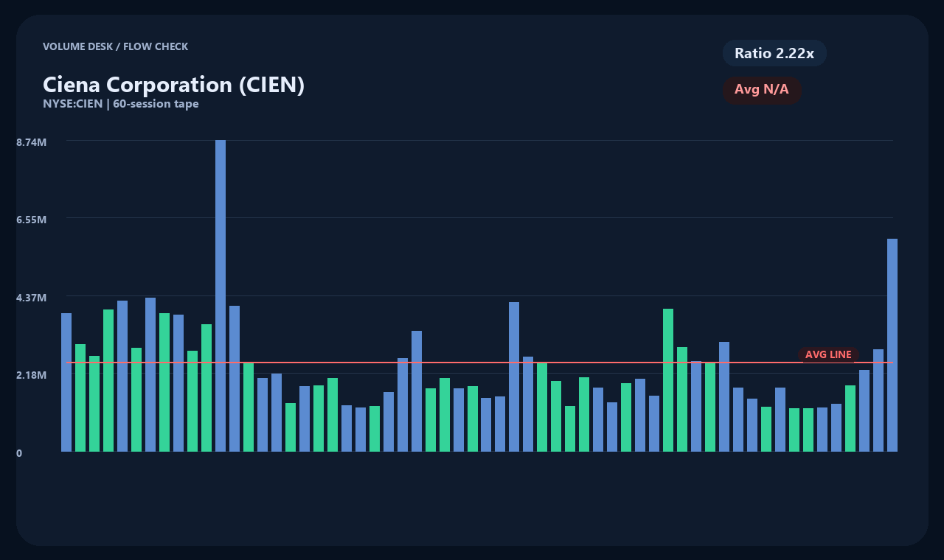944x560 pixels.
Task: Click the 0 axis label
Action: [x=19, y=453]
